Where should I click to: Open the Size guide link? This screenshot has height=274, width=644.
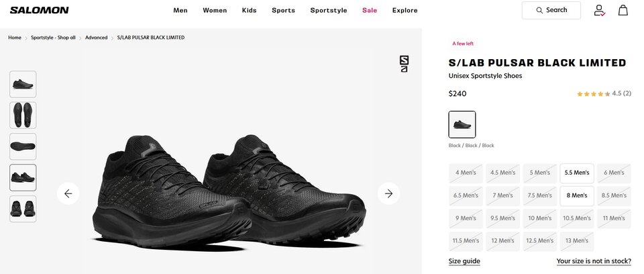[464, 261]
